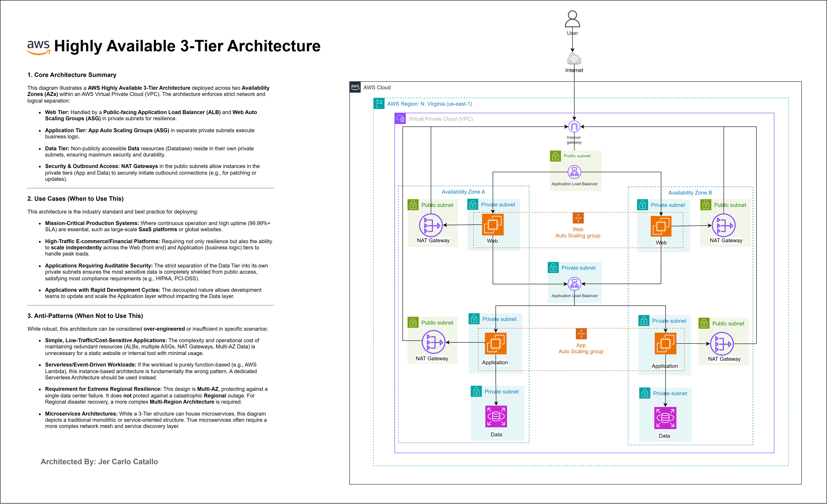The width and height of the screenshot is (827, 504).
Task: Select the Data database icon in Zone B
Action: pyautogui.click(x=665, y=418)
